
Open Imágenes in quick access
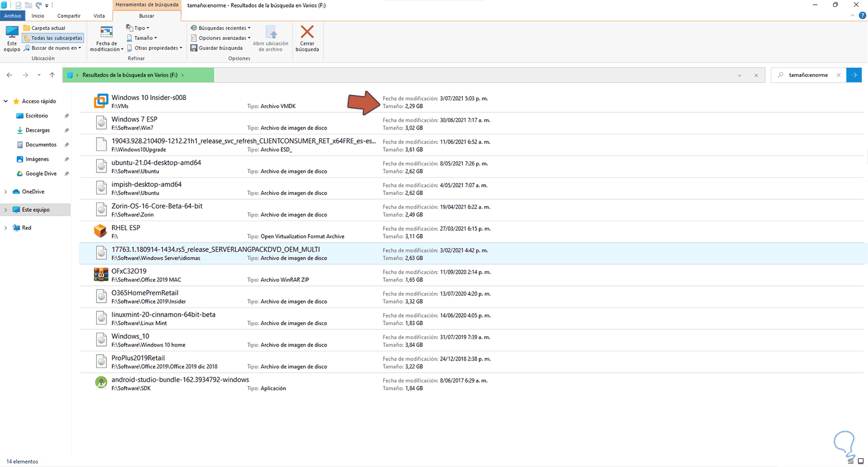point(38,159)
